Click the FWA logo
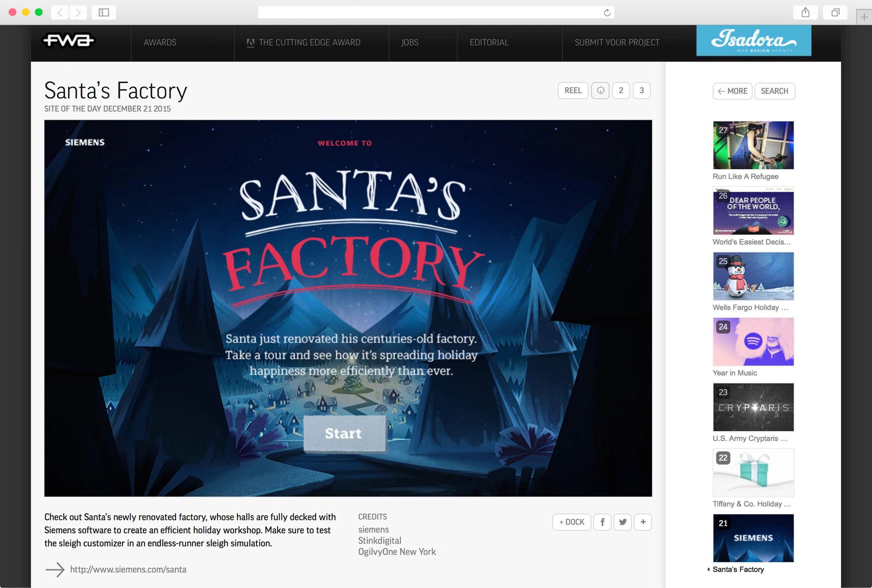Viewport: 872px width, 588px height. click(69, 41)
